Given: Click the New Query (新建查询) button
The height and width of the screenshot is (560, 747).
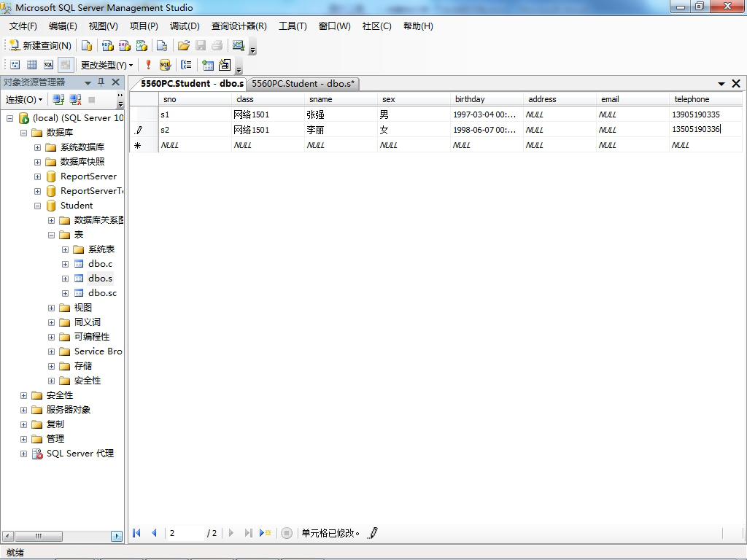Looking at the screenshot, I should 40,45.
